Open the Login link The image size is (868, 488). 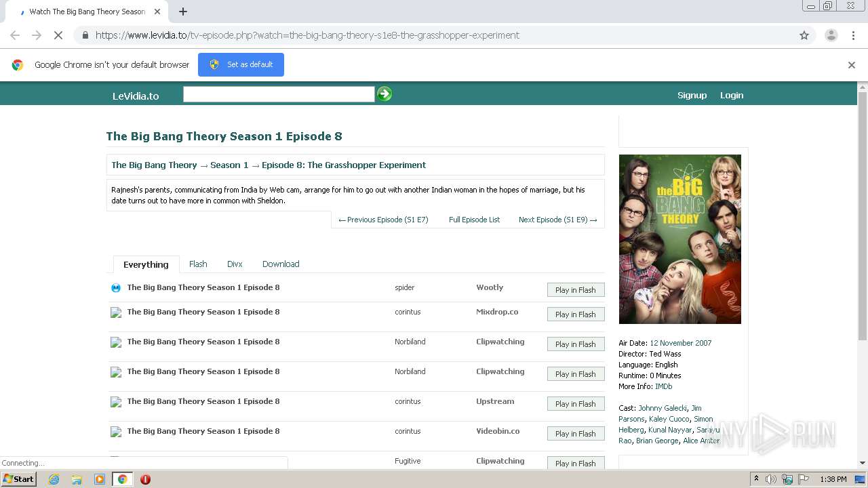(732, 96)
